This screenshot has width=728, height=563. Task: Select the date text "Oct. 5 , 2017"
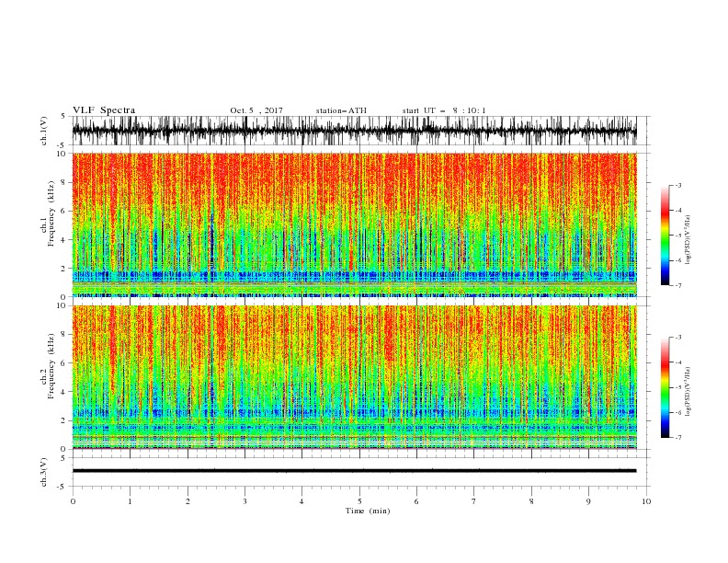pos(256,110)
